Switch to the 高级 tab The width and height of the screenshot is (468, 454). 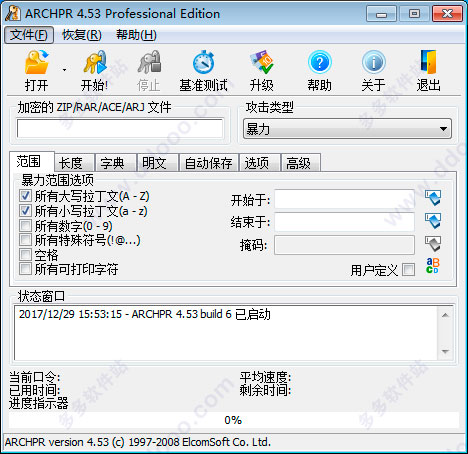coord(301,163)
